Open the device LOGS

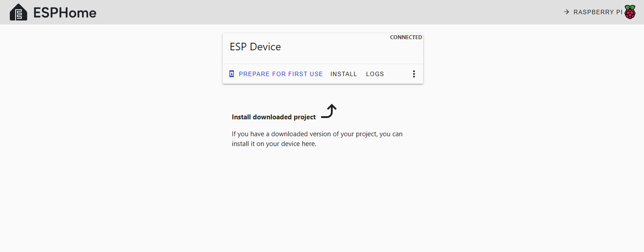[x=375, y=74]
